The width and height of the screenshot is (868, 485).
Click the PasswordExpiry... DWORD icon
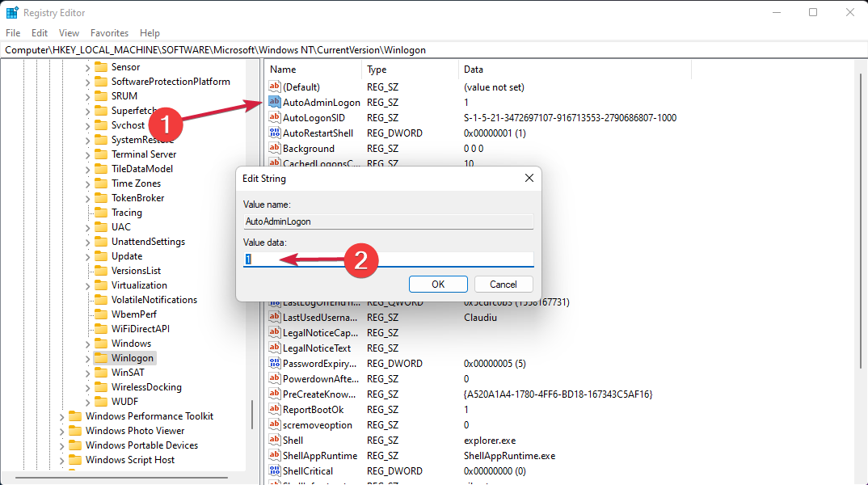pyautogui.click(x=275, y=363)
